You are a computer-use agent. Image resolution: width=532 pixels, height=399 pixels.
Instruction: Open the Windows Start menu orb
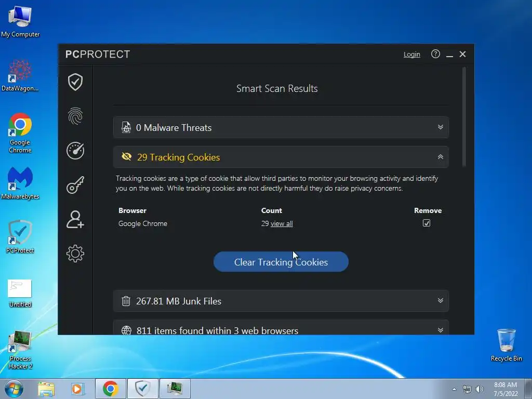(x=14, y=389)
